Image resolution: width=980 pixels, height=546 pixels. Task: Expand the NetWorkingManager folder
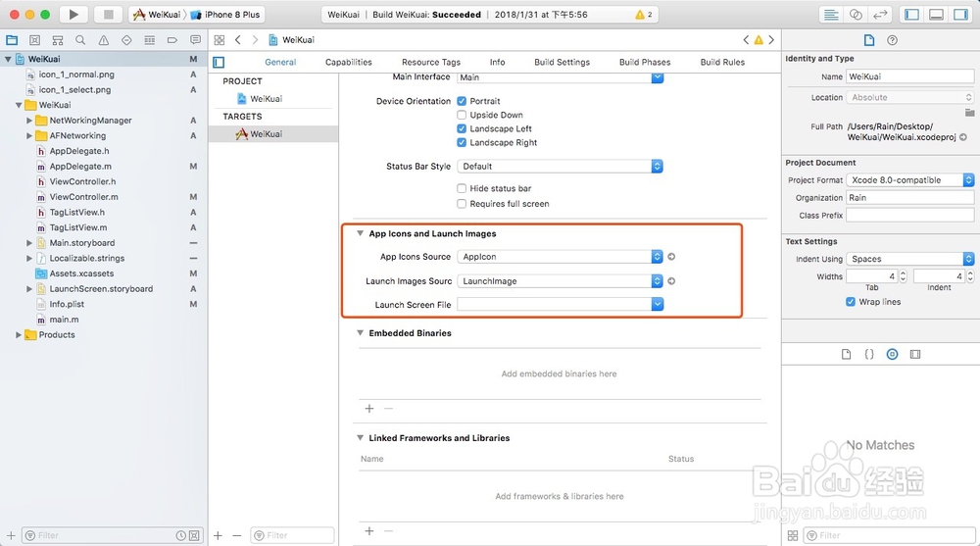[28, 121]
